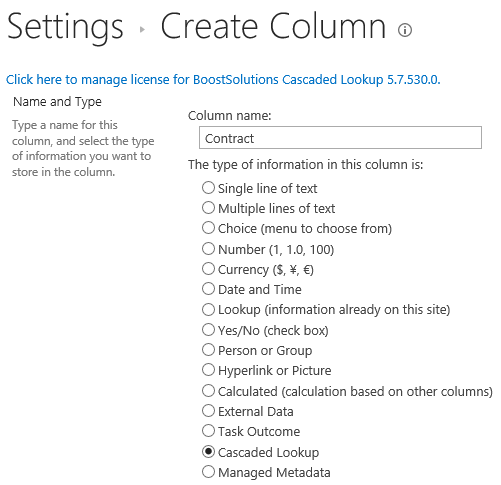The image size is (501, 485).
Task: Select Multiple lines of text option
Action: click(x=208, y=208)
